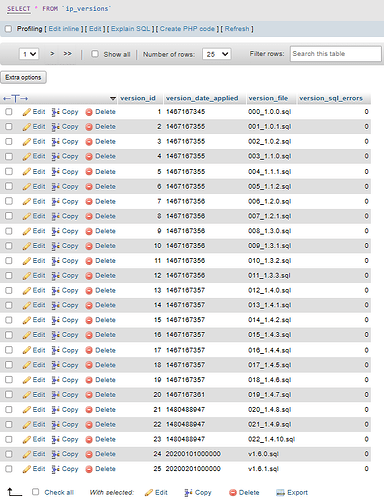The width and height of the screenshot is (384, 500).
Task: Click the Extra options button
Action: point(23,77)
